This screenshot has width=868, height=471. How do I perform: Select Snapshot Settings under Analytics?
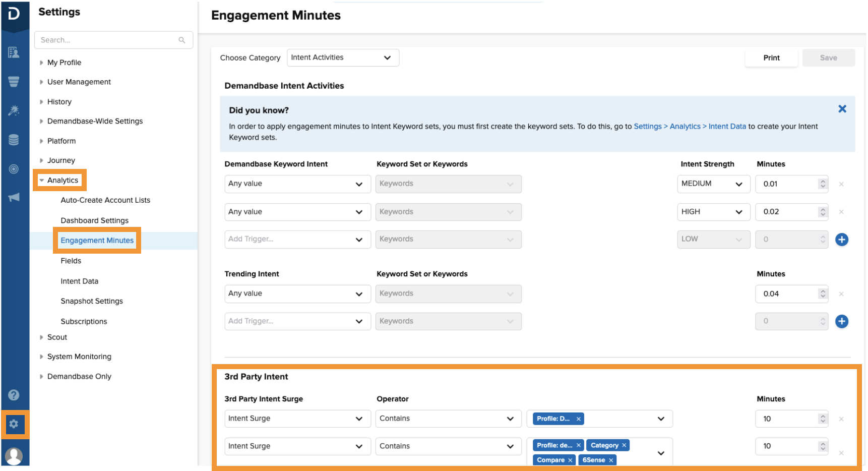pyautogui.click(x=92, y=301)
